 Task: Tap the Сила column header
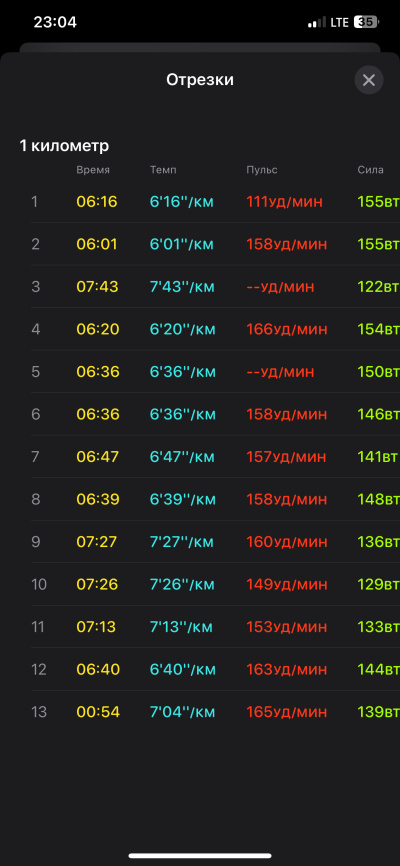(370, 170)
